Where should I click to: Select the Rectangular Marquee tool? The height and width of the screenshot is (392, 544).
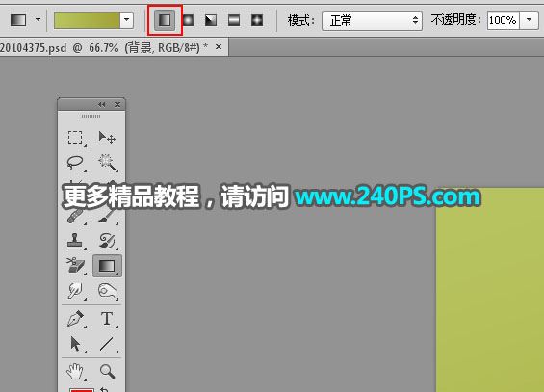point(76,138)
